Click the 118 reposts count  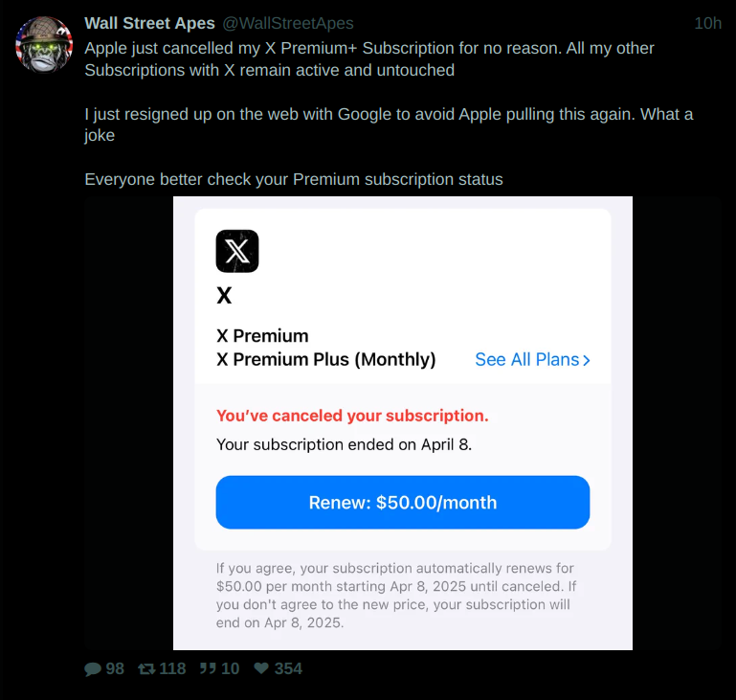coord(172,669)
